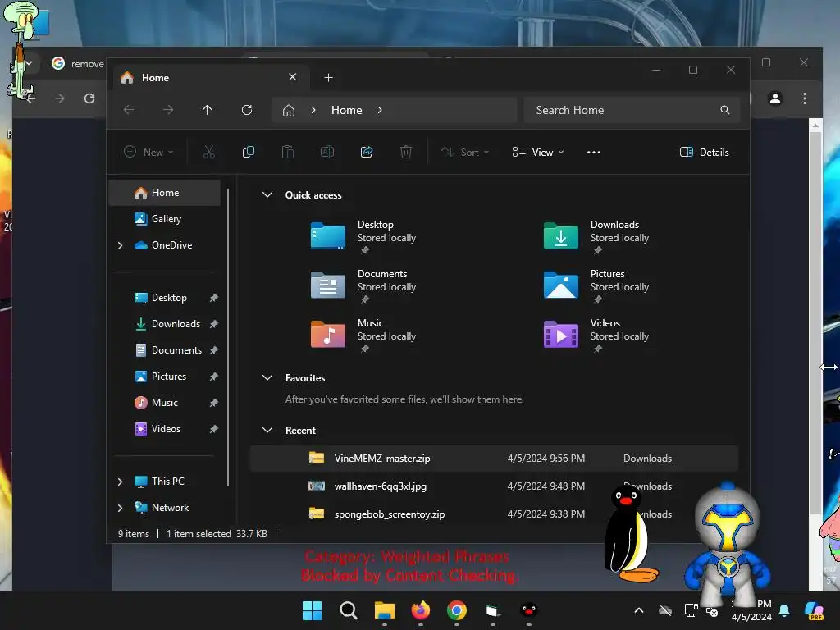840x630 pixels.
Task: Add a new File Explorer tab
Action: coord(328,78)
